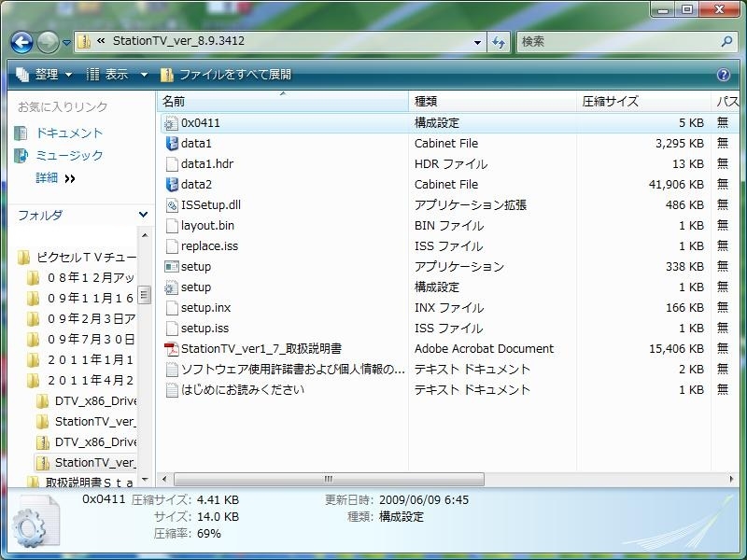Sort by the 圧縮サイズ column header
This screenshot has width=747, height=560.
point(610,101)
